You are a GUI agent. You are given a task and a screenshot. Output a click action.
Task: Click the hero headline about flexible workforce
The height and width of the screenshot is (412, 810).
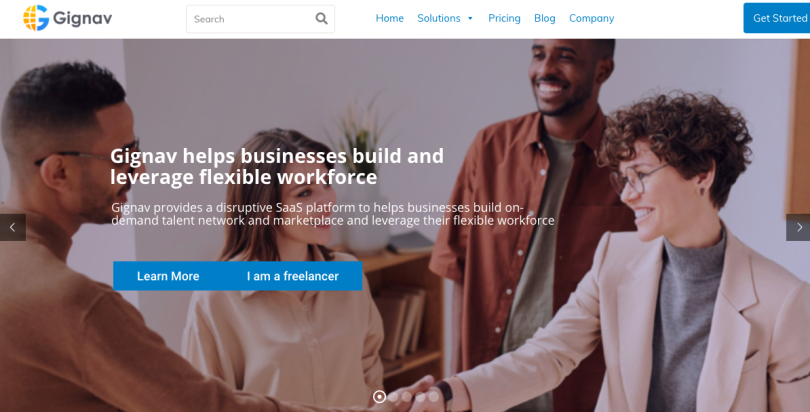[277, 166]
